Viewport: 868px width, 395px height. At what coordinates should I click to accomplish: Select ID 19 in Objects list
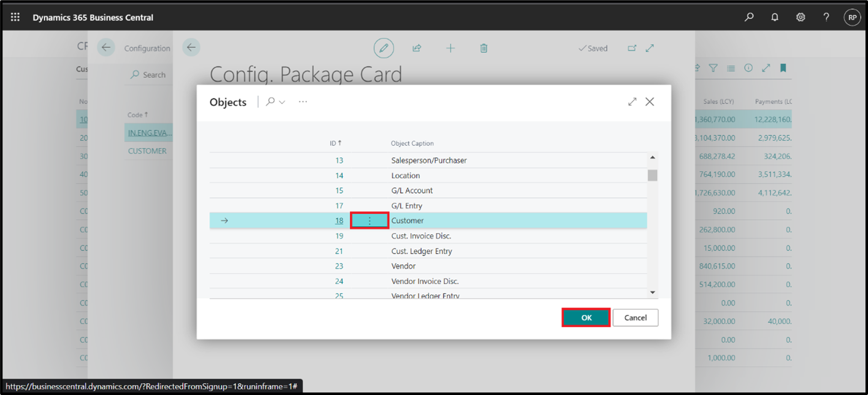click(x=339, y=236)
